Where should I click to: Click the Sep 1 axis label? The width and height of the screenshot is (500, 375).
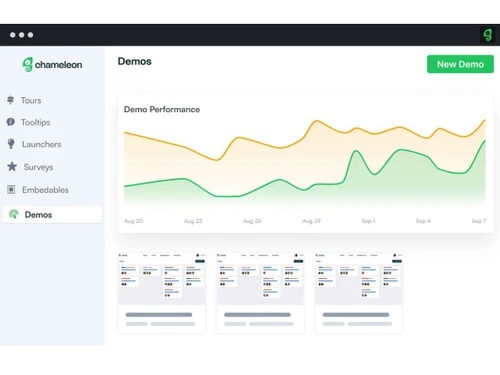point(368,221)
